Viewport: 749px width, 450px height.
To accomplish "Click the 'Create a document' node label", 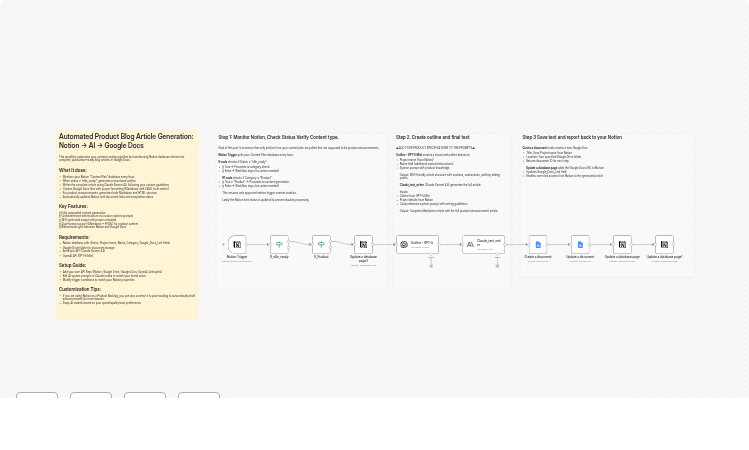I will tap(538, 257).
